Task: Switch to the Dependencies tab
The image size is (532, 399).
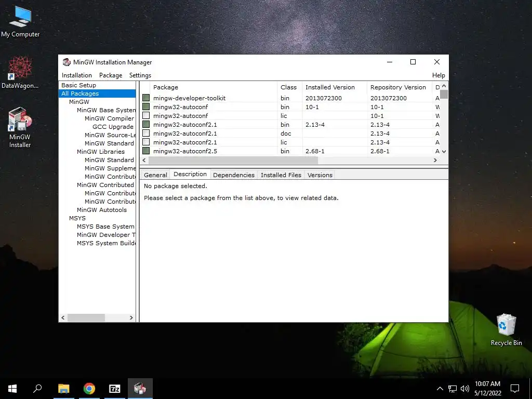Action: [x=234, y=175]
